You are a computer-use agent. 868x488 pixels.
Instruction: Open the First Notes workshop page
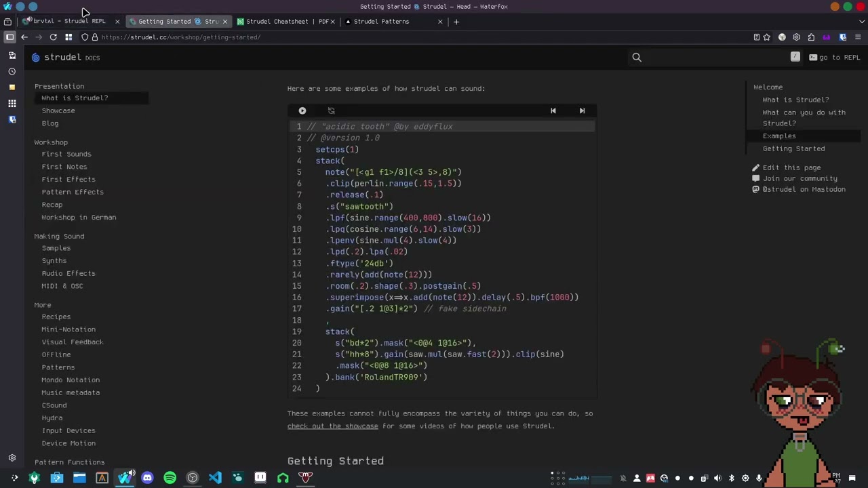[x=64, y=167]
